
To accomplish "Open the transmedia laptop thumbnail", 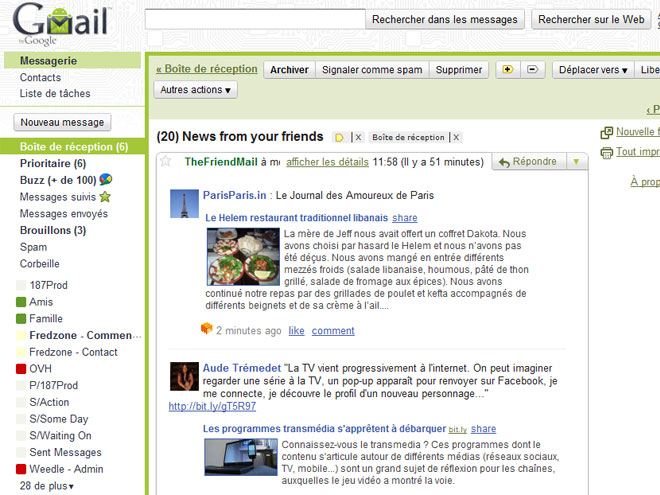I will pos(241,457).
